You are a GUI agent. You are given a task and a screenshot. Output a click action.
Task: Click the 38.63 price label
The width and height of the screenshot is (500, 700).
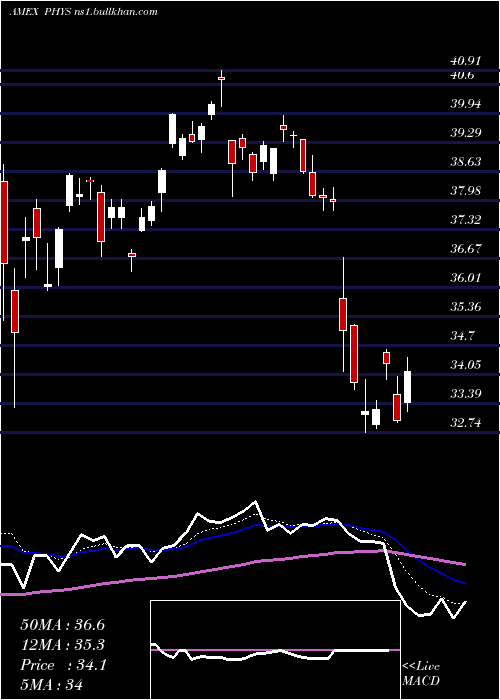tap(466, 162)
